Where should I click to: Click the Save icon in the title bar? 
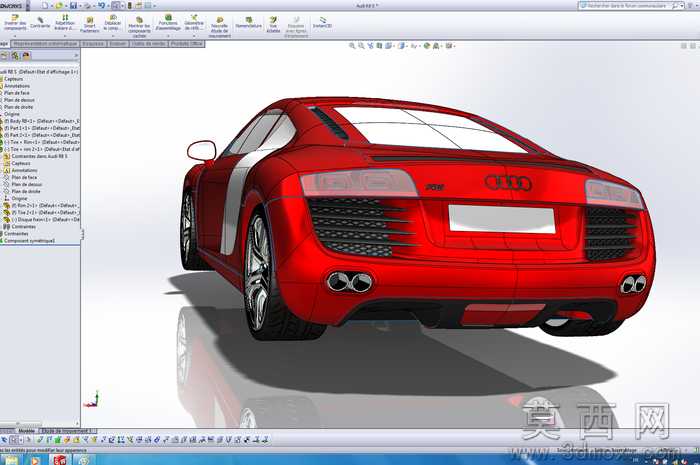tap(74, 6)
